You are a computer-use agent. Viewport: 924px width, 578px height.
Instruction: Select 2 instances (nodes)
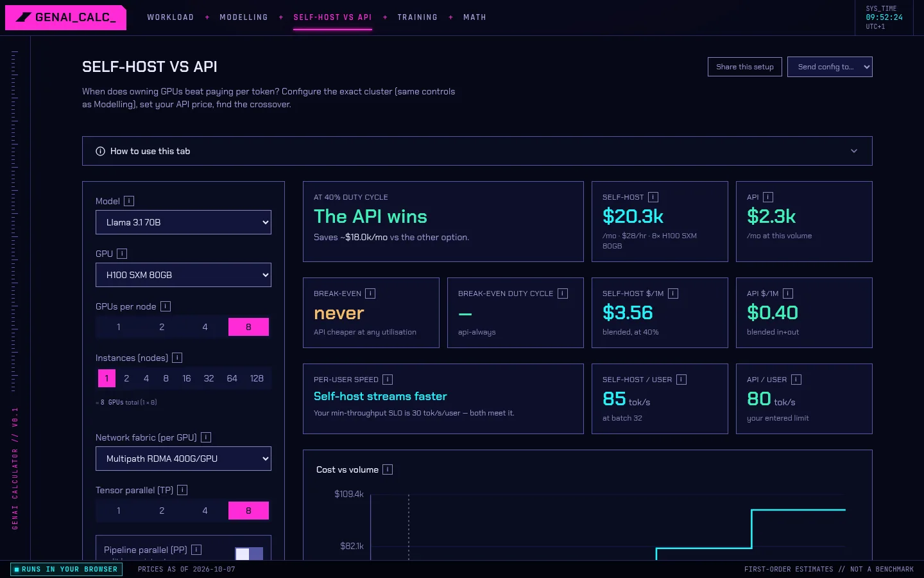[x=126, y=378]
